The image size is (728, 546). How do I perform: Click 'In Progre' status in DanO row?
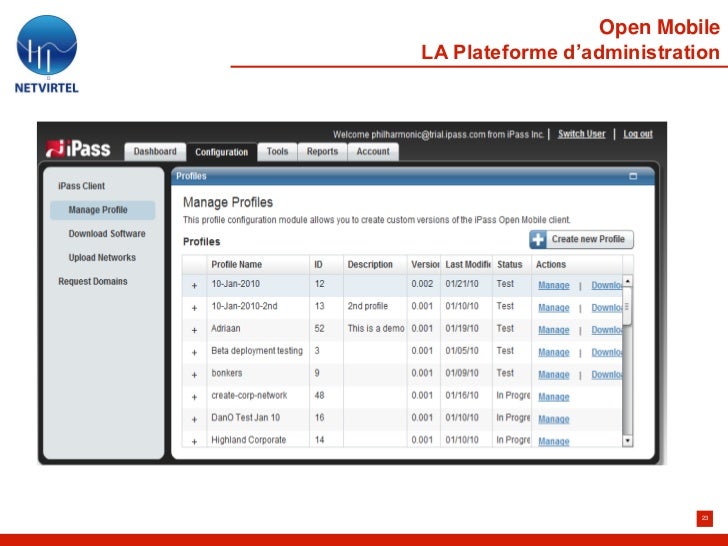tap(513, 418)
